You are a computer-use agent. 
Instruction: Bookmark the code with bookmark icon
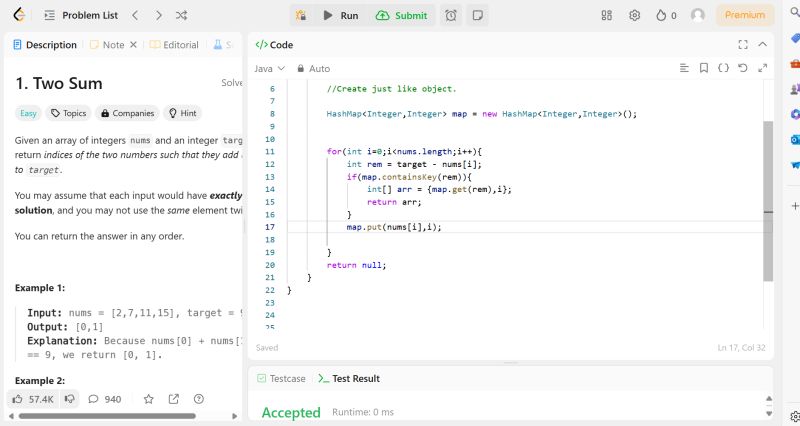[704, 68]
